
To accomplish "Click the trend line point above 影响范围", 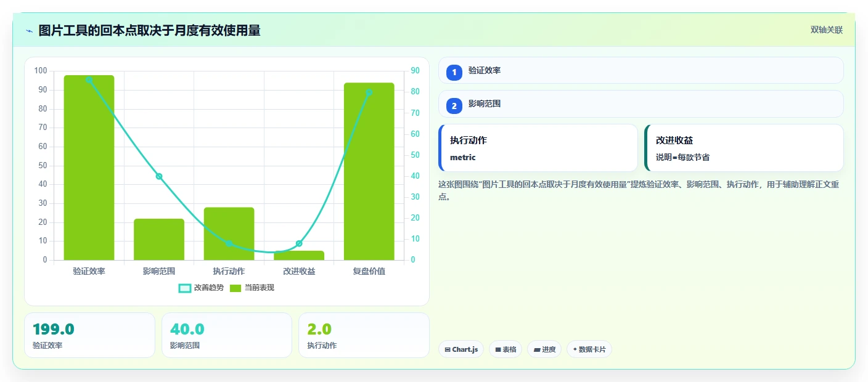I will pyautogui.click(x=159, y=176).
